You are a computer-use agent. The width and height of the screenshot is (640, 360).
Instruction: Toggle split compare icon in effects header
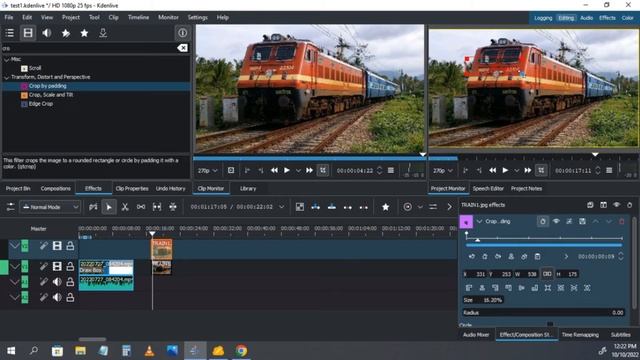coord(603,205)
